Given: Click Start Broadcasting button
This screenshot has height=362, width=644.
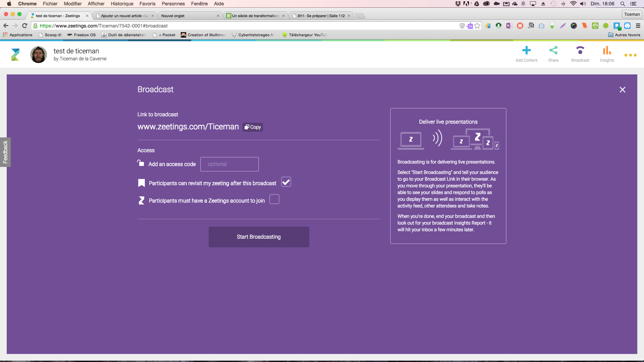Looking at the screenshot, I should (259, 237).
